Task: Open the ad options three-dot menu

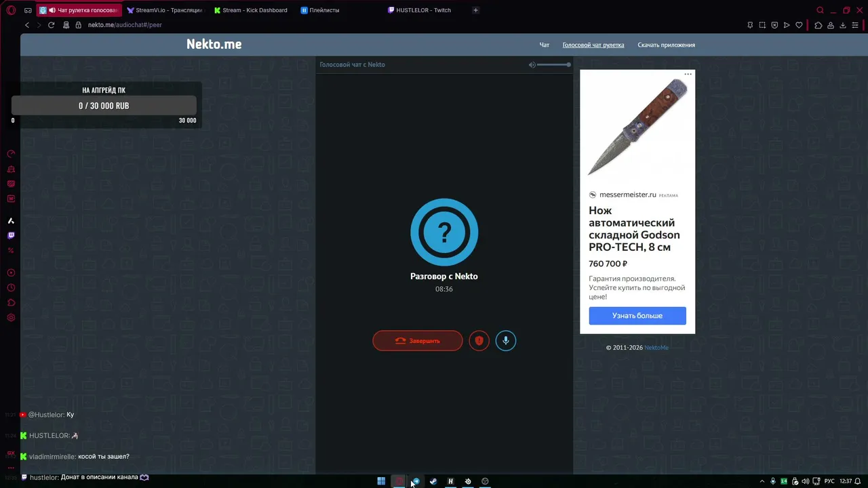Action: click(x=688, y=74)
